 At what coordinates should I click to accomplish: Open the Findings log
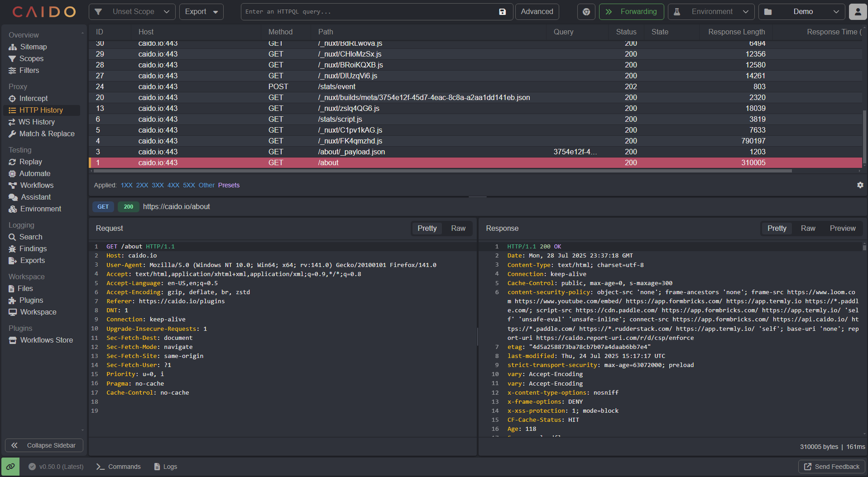tap(32, 248)
